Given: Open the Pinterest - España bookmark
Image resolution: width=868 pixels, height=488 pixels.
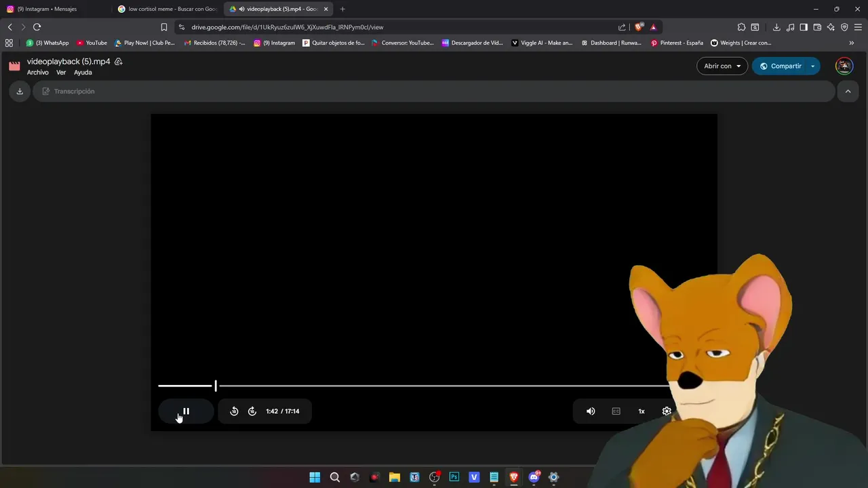Looking at the screenshot, I should 677,43.
